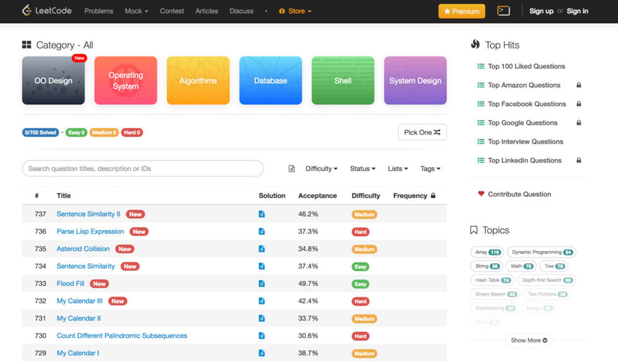Click list icon for Top 100 Liked Questions
This screenshot has height=364, width=618.
481,66
